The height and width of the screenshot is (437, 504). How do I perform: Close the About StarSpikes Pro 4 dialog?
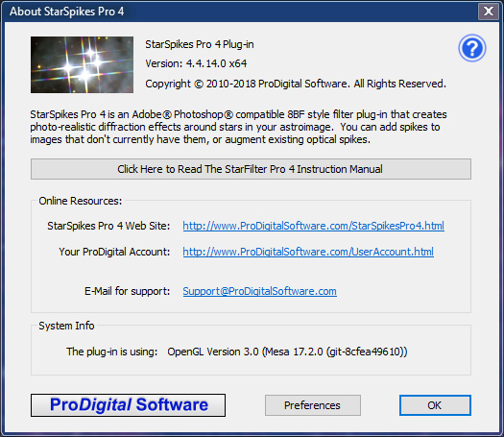(489, 12)
